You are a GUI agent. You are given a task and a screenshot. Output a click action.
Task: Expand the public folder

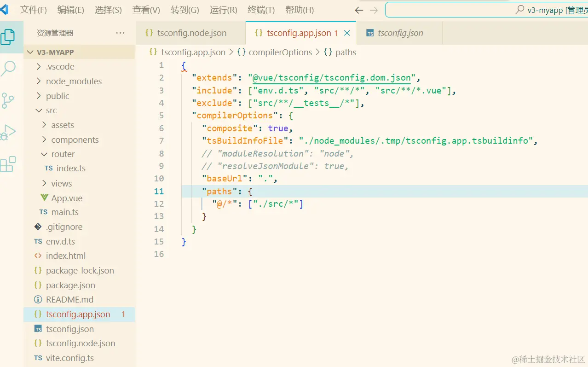[80, 96]
